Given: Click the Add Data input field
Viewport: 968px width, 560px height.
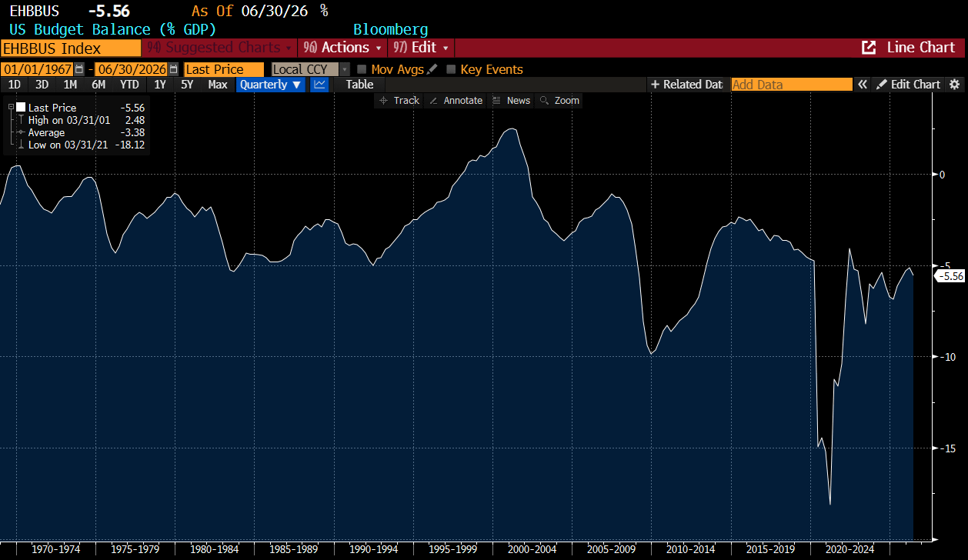Looking at the screenshot, I should (792, 85).
